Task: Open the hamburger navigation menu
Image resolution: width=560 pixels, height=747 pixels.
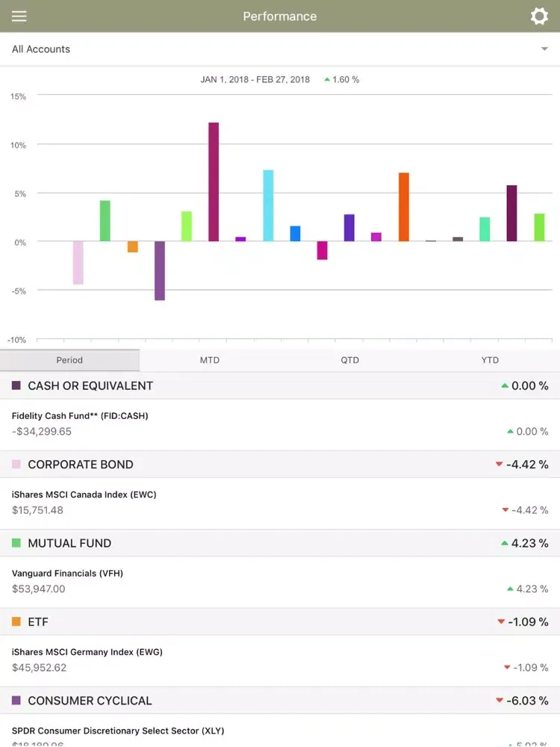Action: [x=19, y=16]
